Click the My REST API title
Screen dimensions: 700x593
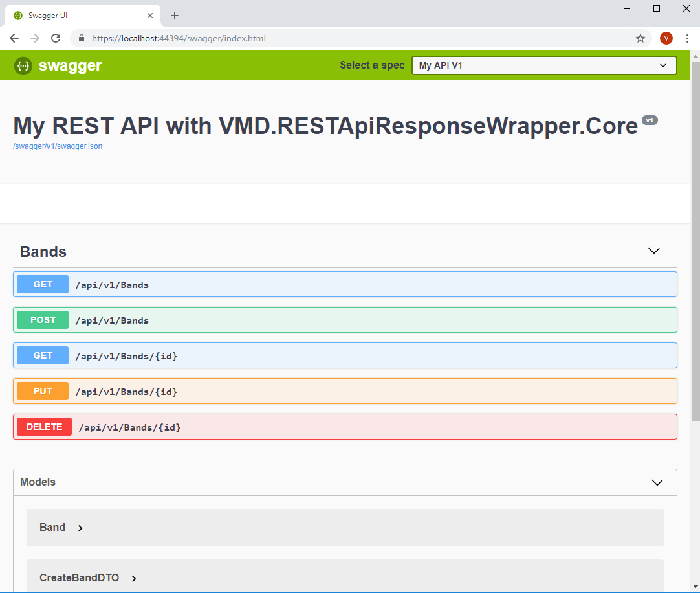[325, 126]
